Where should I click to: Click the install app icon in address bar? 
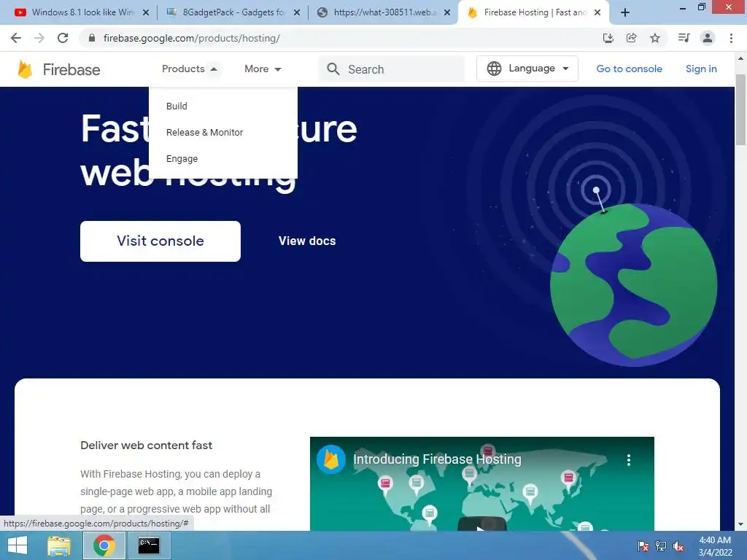click(x=608, y=38)
